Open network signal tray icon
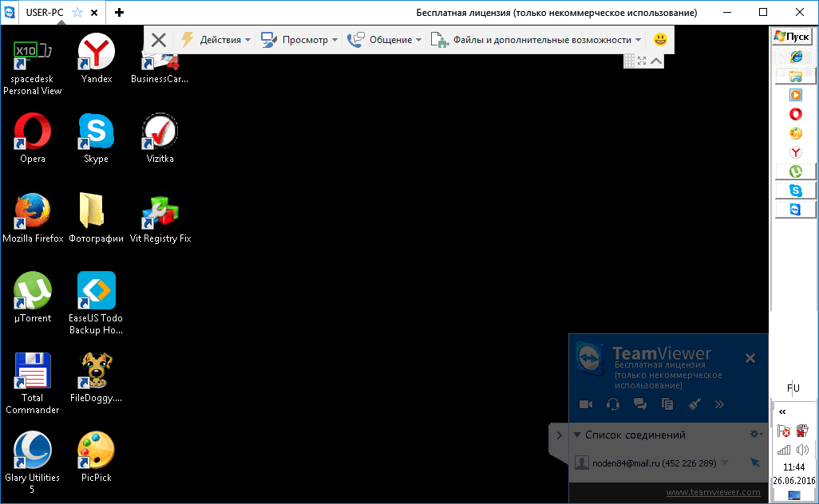This screenshot has height=504, width=819. 784,450
